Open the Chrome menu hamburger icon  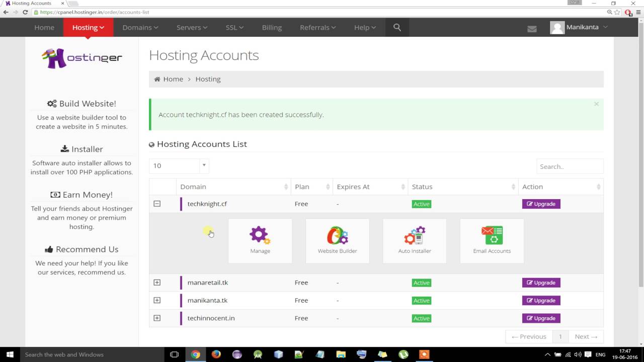[x=637, y=12]
